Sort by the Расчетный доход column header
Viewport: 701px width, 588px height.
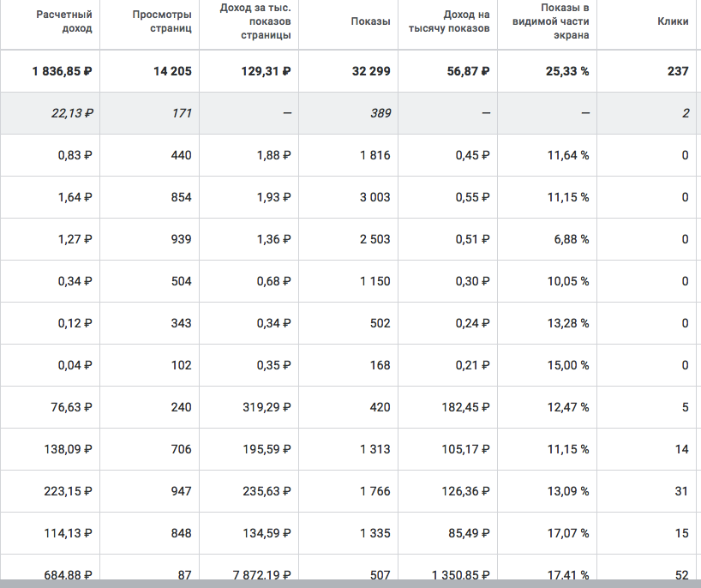click(x=63, y=21)
